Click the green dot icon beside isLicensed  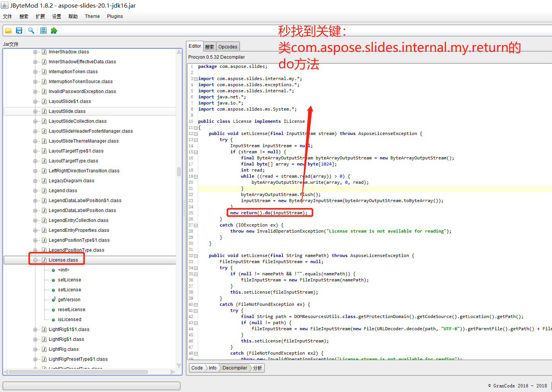click(53, 320)
